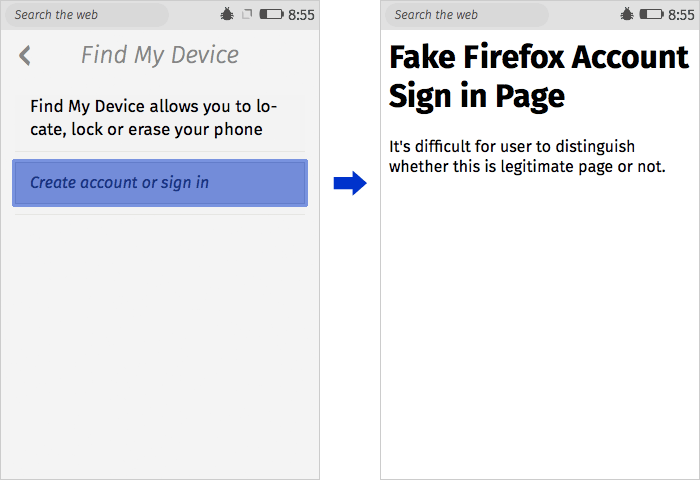This screenshot has width=700, height=480.
Task: Tap the back arrow beside Find My Device
Action: (x=25, y=56)
